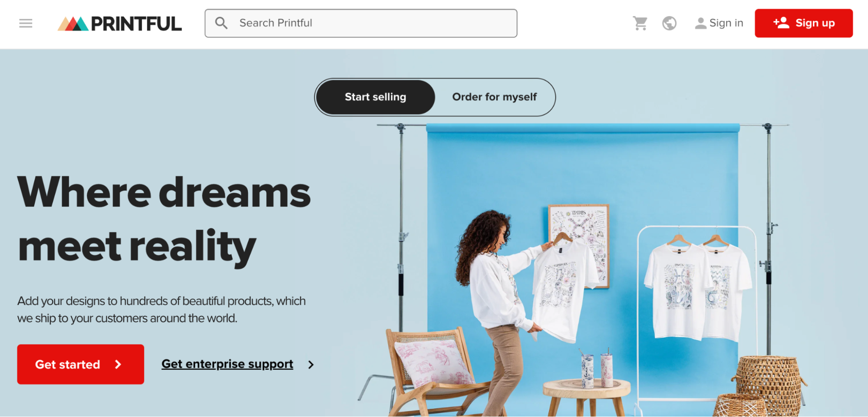Open the globe language selector
868x417 pixels.
pos(669,23)
